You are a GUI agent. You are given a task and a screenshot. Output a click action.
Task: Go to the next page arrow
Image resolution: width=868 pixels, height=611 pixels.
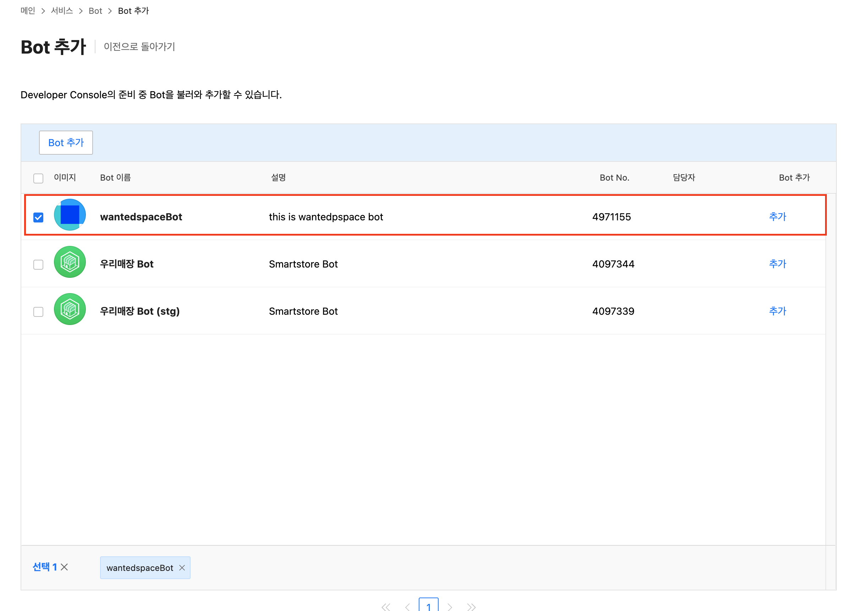[450, 607]
